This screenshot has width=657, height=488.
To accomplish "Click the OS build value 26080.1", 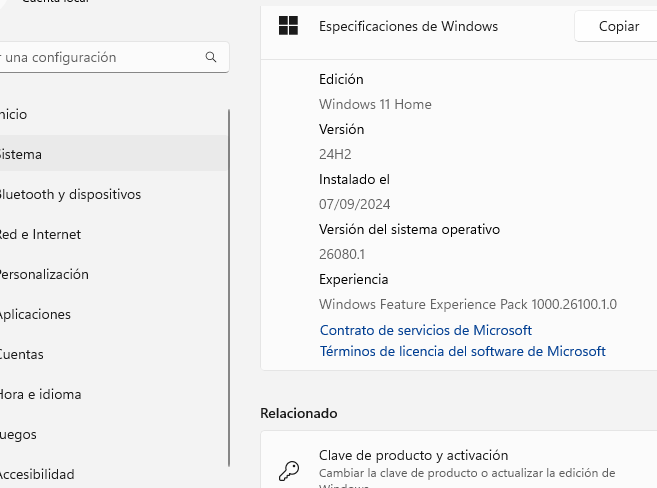I will pos(342,254).
